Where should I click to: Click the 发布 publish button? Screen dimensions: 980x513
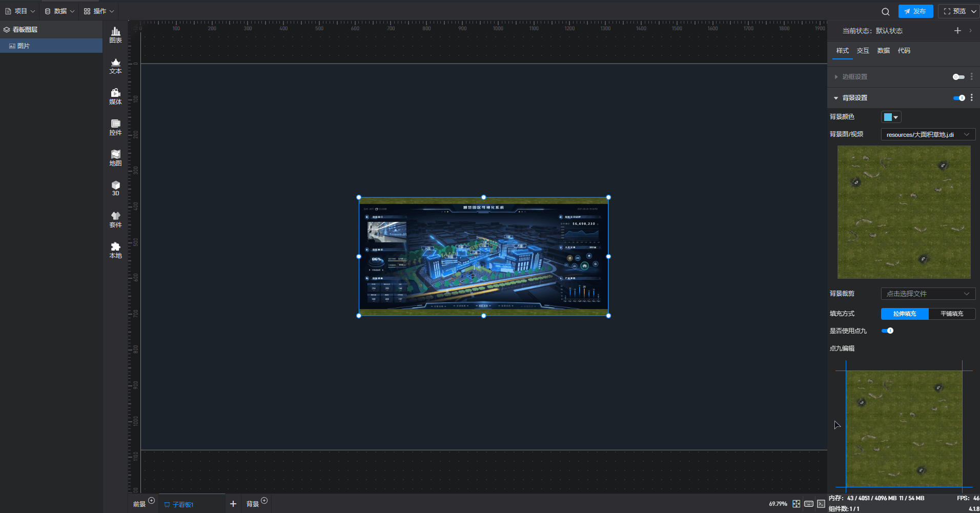point(915,11)
